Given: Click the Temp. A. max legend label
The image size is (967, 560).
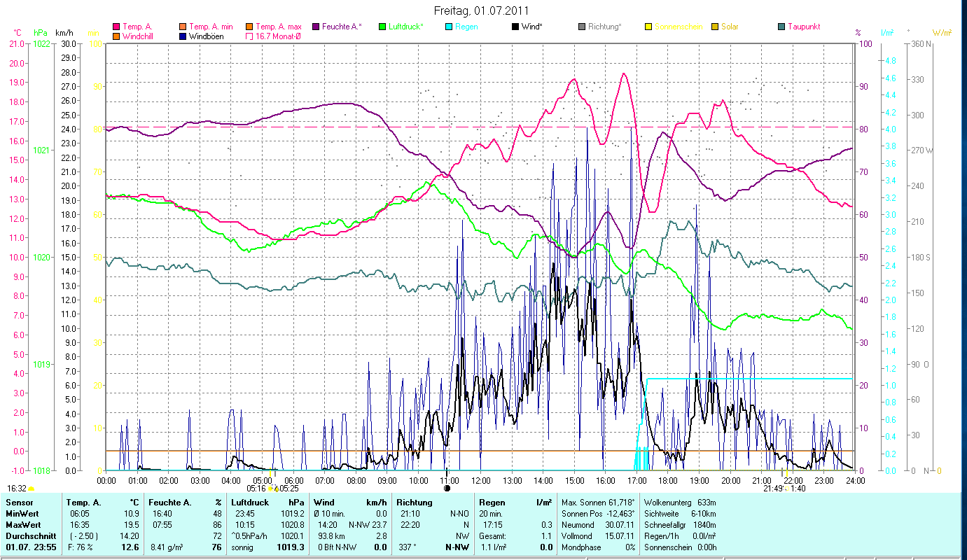Looking at the screenshot, I should pos(278,27).
